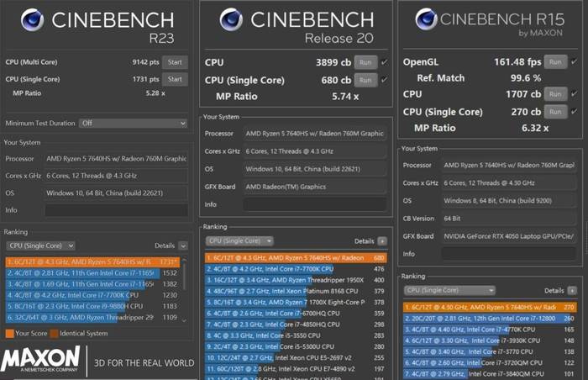Image resolution: width=588 pixels, height=380 pixels.
Task: Open the Minimum Test Duration dropdown
Action: pyautogui.click(x=133, y=123)
